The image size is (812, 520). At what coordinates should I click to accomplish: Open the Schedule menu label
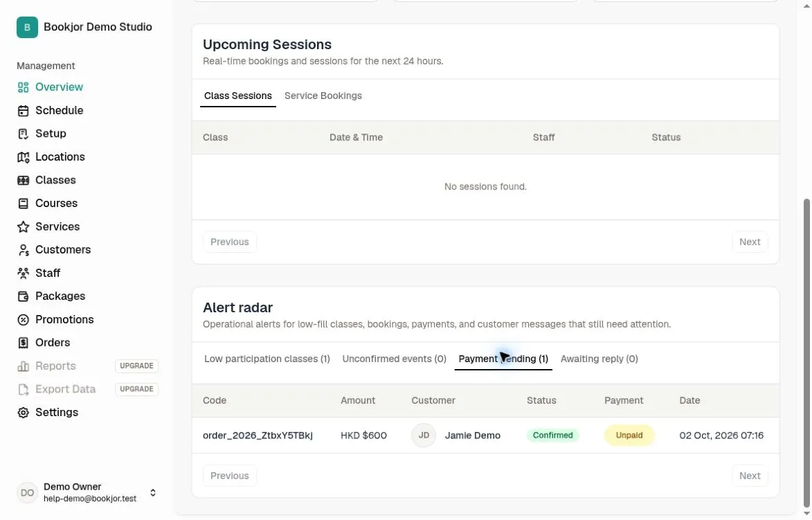pos(59,110)
